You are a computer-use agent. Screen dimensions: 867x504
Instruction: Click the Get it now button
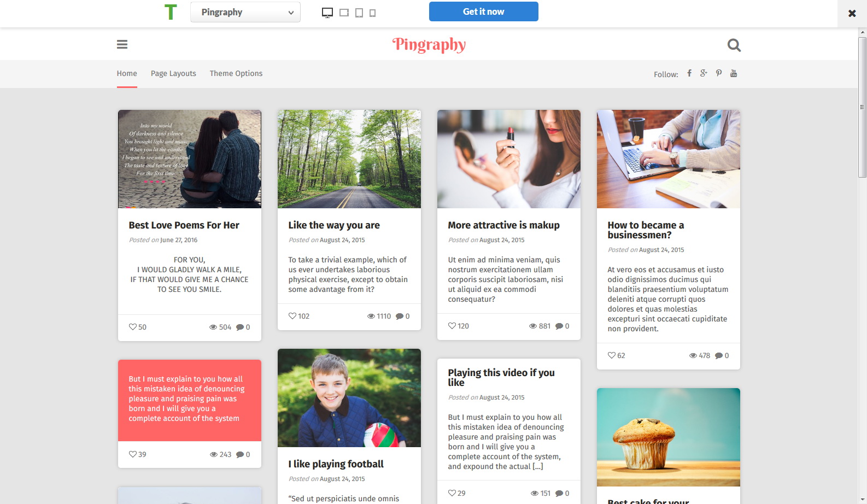[x=484, y=11]
